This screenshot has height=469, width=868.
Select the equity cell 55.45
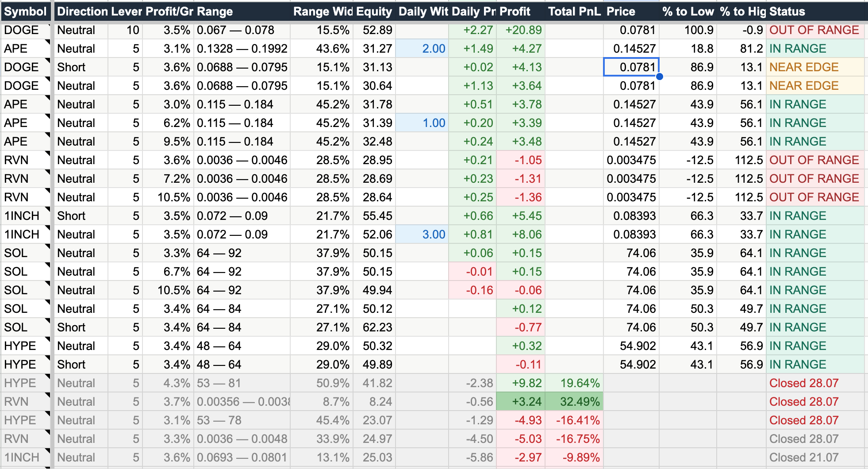(x=374, y=216)
